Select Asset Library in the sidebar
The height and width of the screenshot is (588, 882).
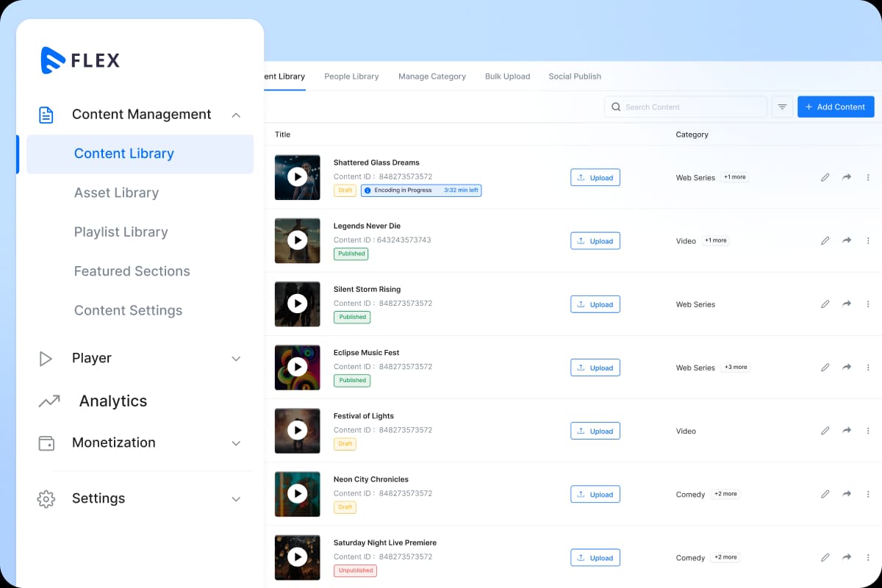click(x=116, y=193)
